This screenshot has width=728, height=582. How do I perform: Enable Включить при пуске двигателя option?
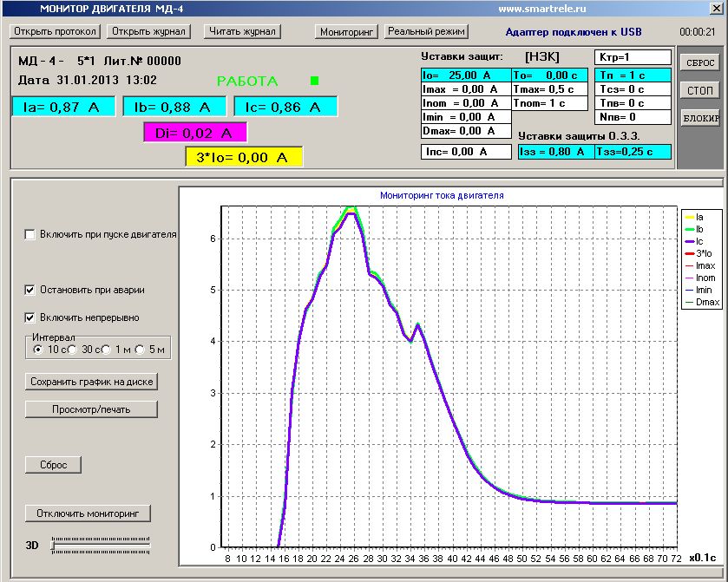30,233
